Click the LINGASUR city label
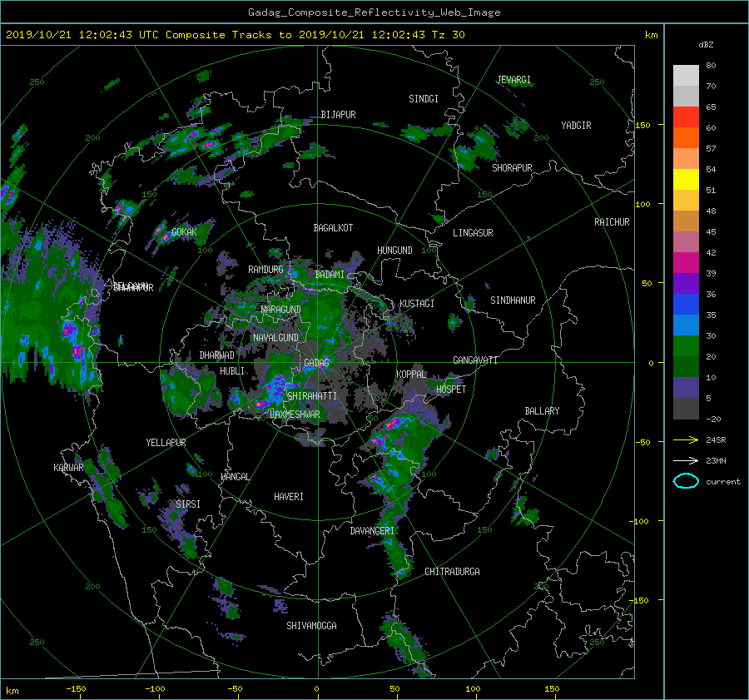The width and height of the screenshot is (749, 700). point(473,233)
